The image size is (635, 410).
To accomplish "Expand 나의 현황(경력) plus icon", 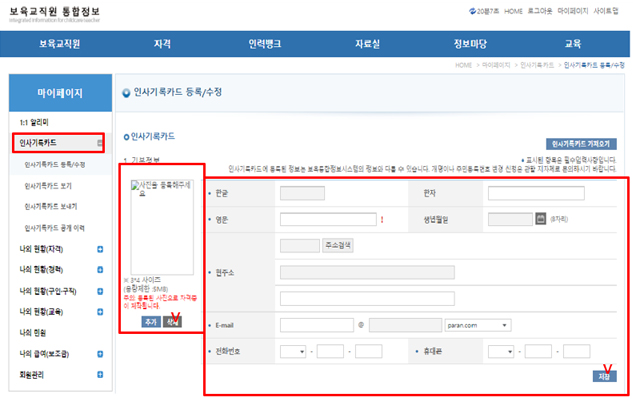I will pyautogui.click(x=100, y=270).
